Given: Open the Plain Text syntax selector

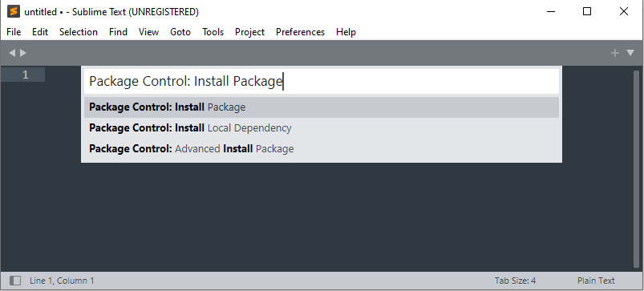Looking at the screenshot, I should coord(596,281).
